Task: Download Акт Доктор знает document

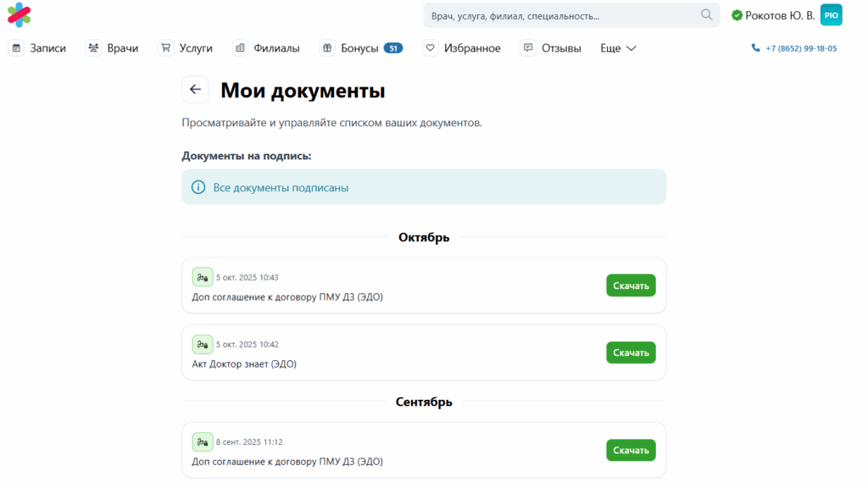Action: click(631, 352)
